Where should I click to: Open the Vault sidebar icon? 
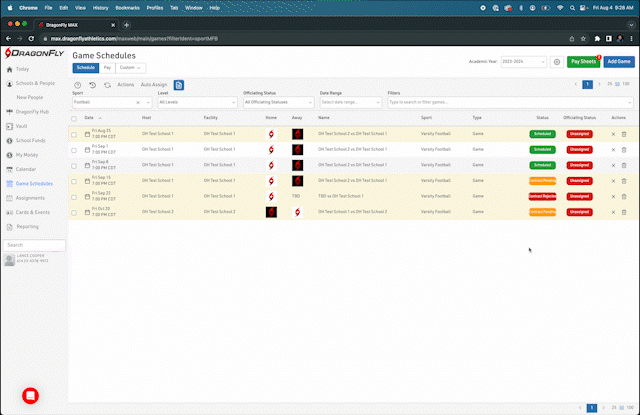click(10, 126)
